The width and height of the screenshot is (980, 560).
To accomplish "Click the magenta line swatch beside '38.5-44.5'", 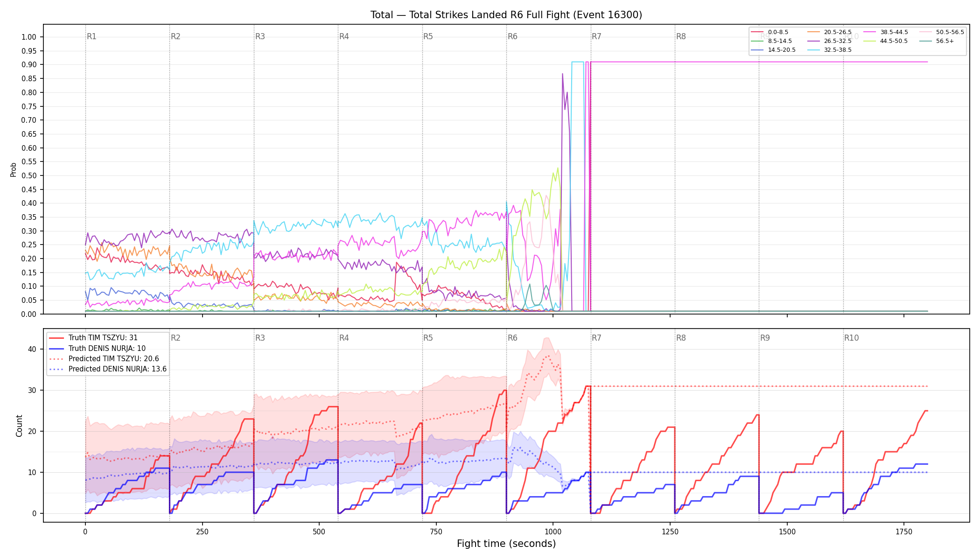I will (x=869, y=32).
